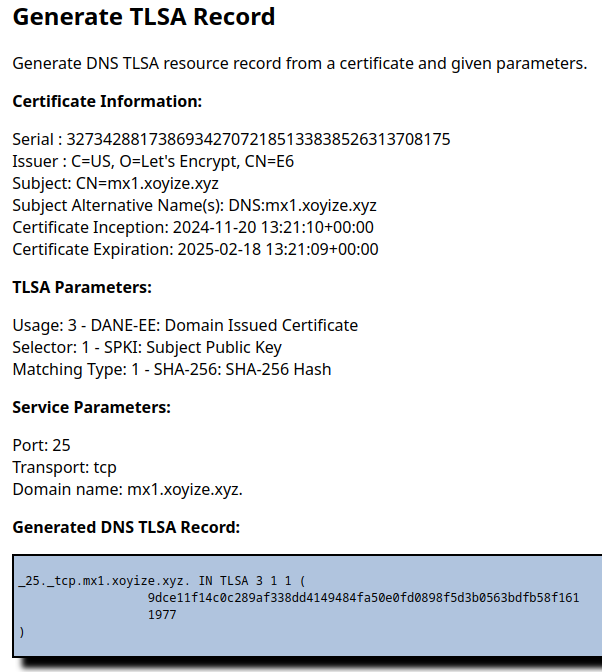
Task: Click the "Certificate Information:" section heading
Action: point(107,101)
